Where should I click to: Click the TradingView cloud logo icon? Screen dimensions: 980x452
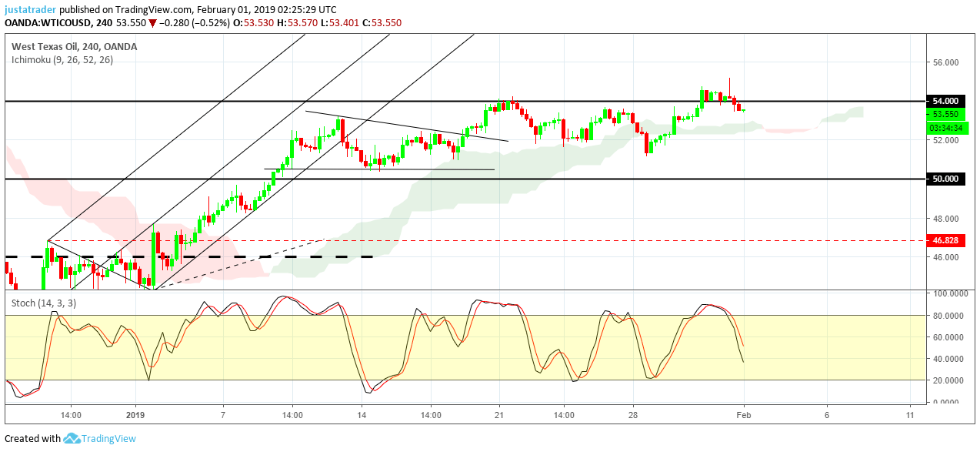click(72, 438)
